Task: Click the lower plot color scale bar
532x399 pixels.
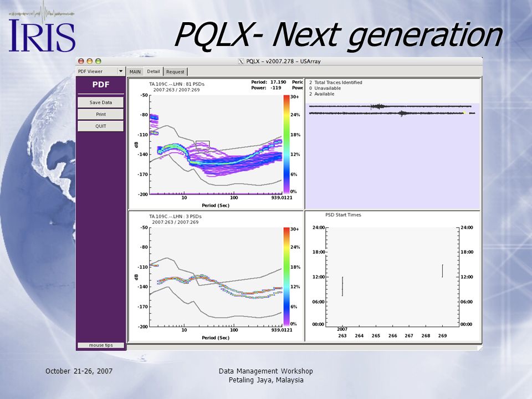Action: coord(287,277)
